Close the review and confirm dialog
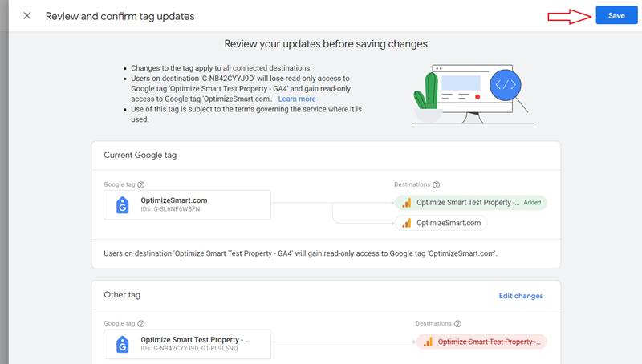The width and height of the screenshot is (642, 364). [27, 16]
